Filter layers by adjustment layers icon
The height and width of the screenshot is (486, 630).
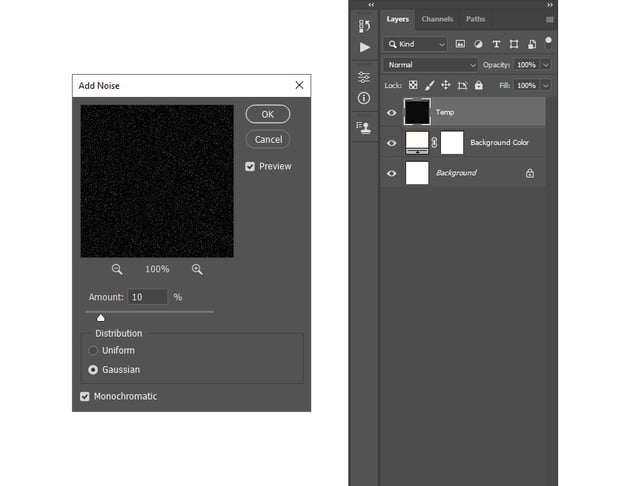click(478, 44)
